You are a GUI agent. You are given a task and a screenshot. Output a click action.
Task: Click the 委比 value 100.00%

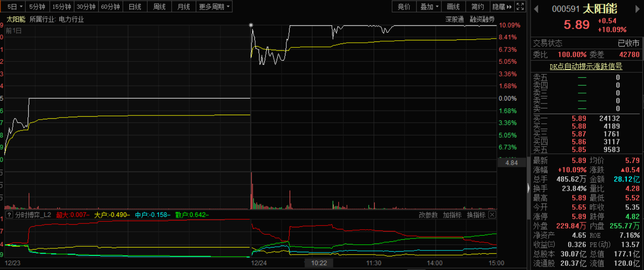(x=572, y=54)
